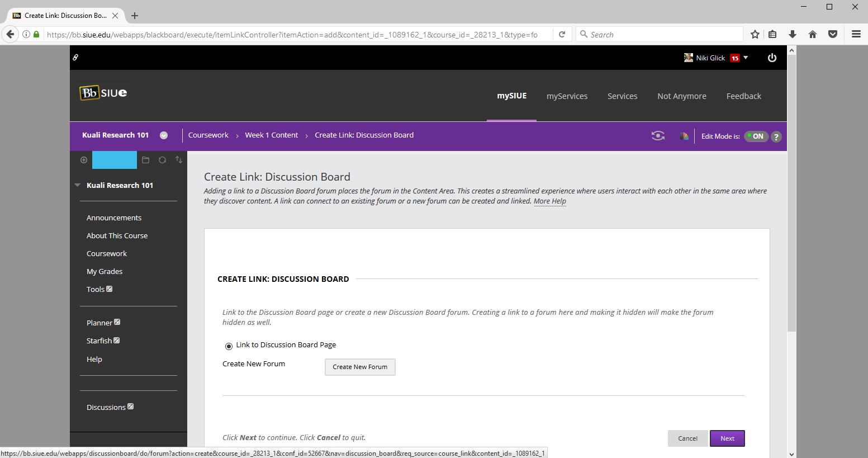The width and height of the screenshot is (868, 458).
Task: Collapse the Kuali Research 101 menu section
Action: [x=78, y=185]
